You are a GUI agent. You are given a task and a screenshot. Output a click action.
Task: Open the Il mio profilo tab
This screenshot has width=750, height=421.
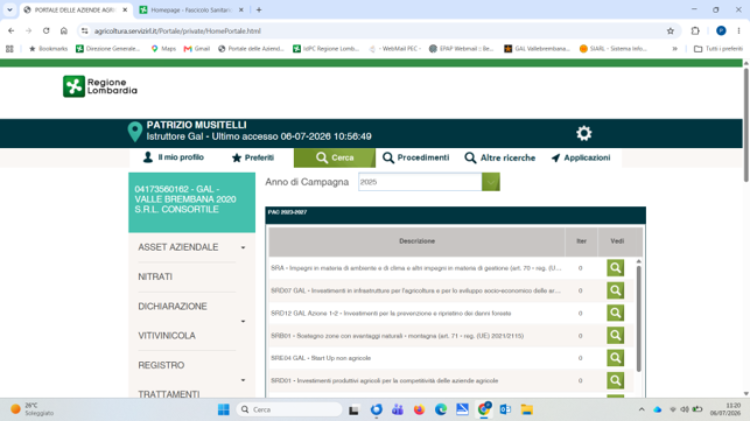(173, 157)
